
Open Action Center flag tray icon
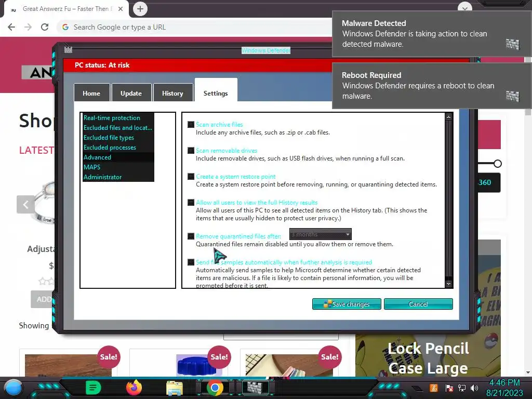pyautogui.click(x=449, y=388)
